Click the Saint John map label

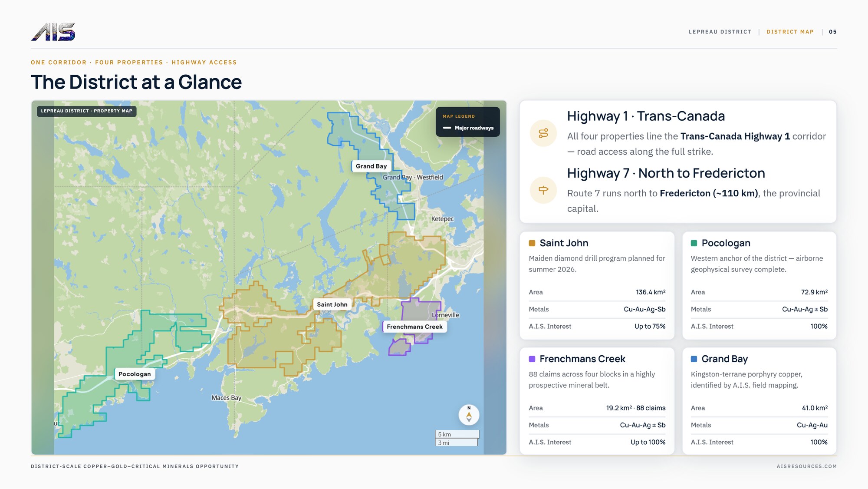[x=332, y=304]
